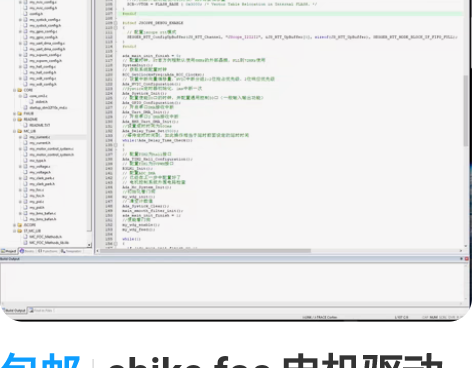This screenshot has width=472, height=368.
Task: Click the editor vertical scrollbar thumb
Action: point(466,111)
